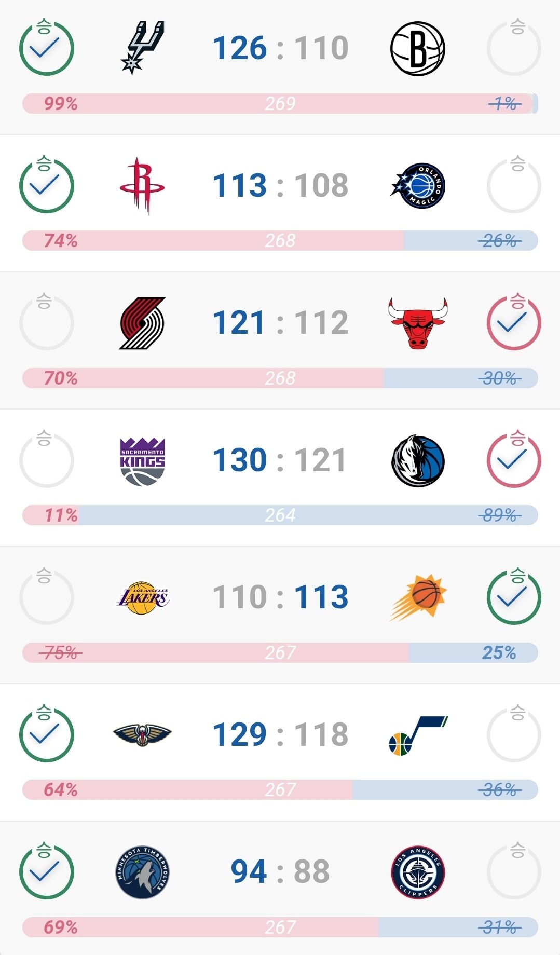This screenshot has height=955, width=560.
Task: Select the empty win pick for Lakers
Action: (47, 596)
